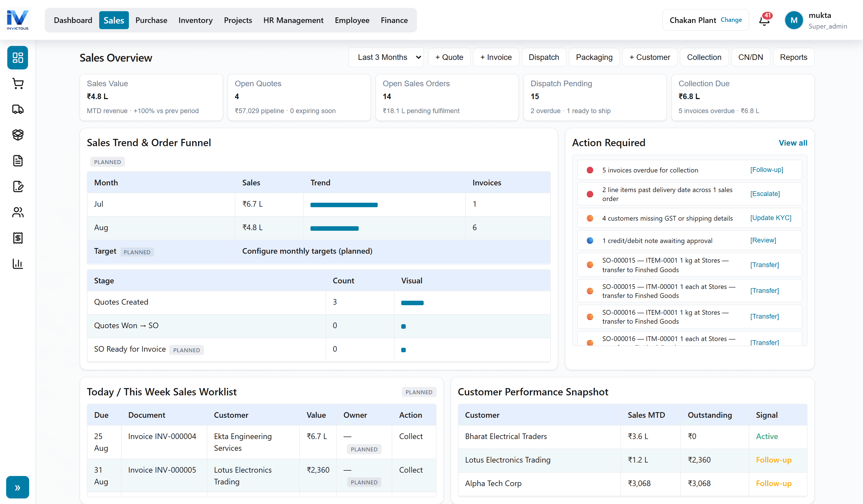Open the dashboard grid sidebar icon

(x=17, y=57)
